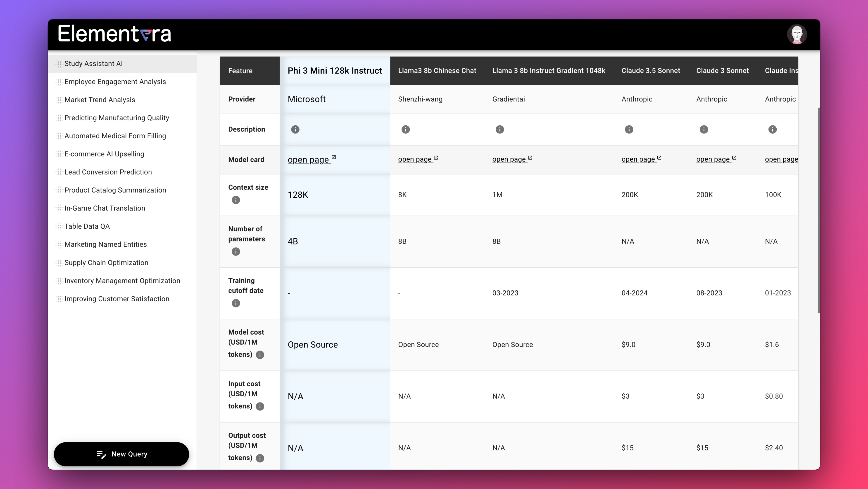Click the Model cost info icon
This screenshot has height=489, width=868.
click(x=260, y=355)
